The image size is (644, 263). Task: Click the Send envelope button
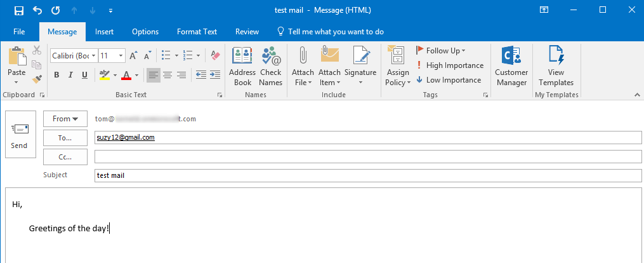click(x=20, y=134)
